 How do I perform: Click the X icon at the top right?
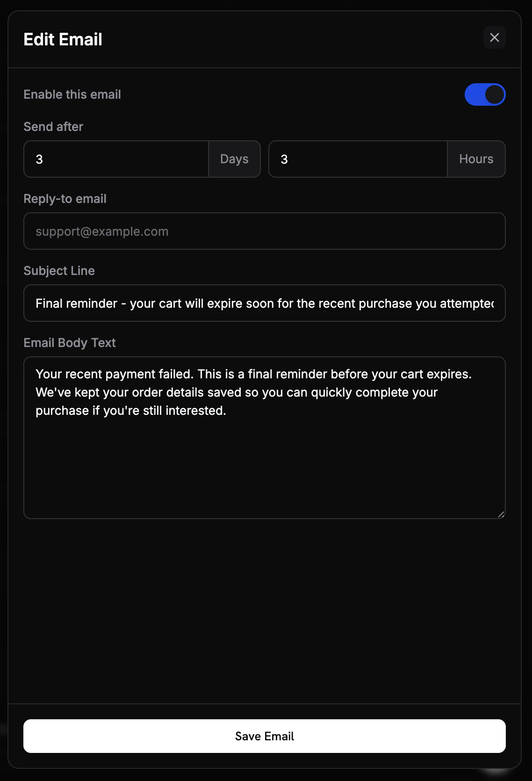[494, 38]
